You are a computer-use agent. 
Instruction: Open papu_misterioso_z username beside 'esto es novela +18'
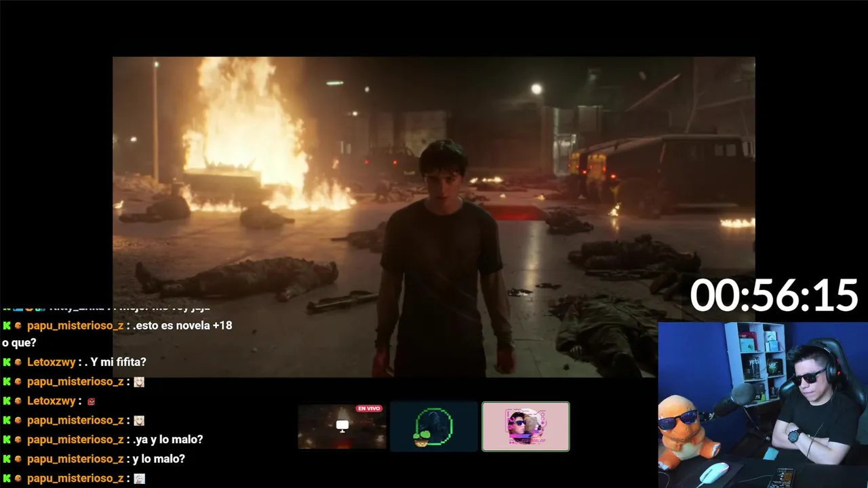75,325
